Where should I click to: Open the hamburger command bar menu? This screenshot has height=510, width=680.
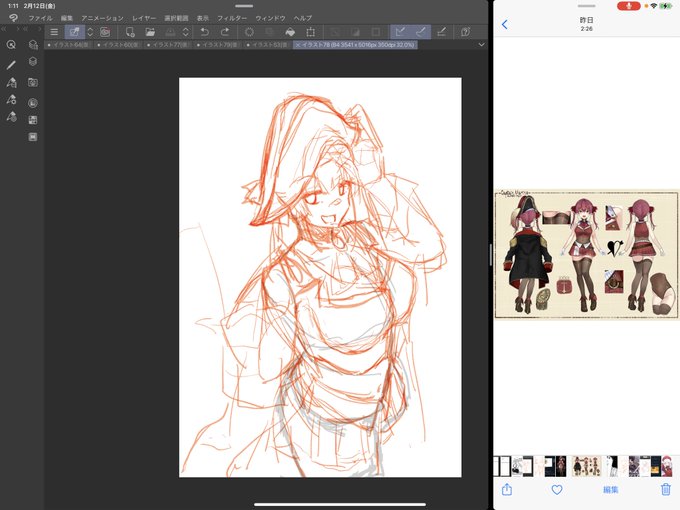tap(54, 32)
